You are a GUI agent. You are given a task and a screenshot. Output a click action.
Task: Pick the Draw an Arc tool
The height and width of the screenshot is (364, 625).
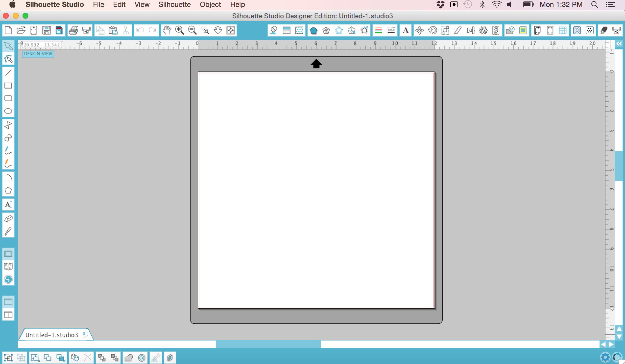point(8,177)
